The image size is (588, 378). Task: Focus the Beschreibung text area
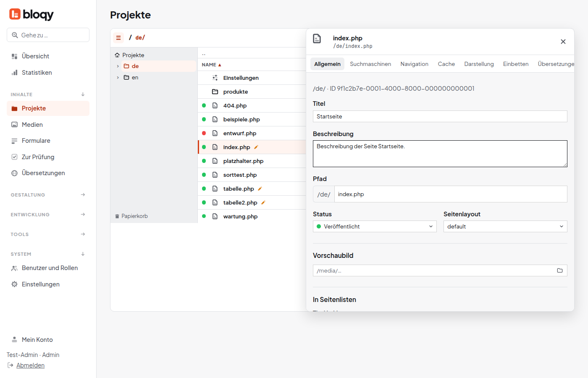[x=440, y=154]
